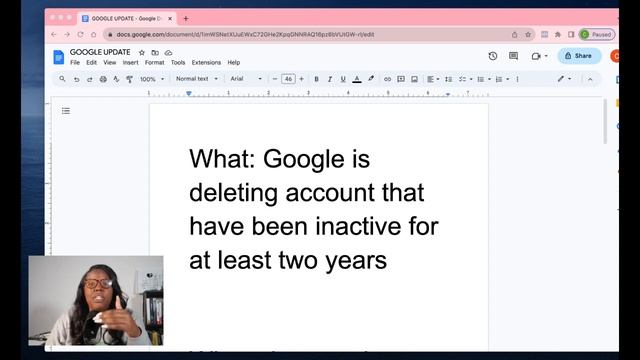Click the insert link icon
The width and height of the screenshot is (640, 360).
(x=387, y=79)
